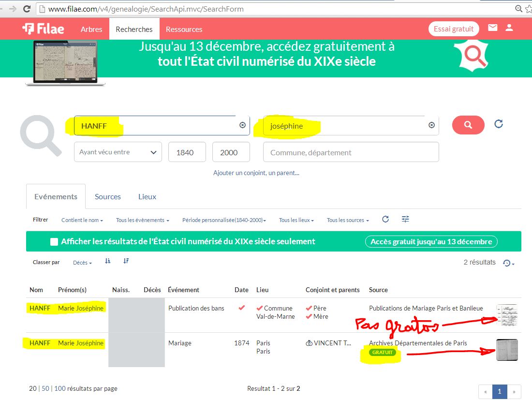Click the Filae logo

tap(43, 29)
